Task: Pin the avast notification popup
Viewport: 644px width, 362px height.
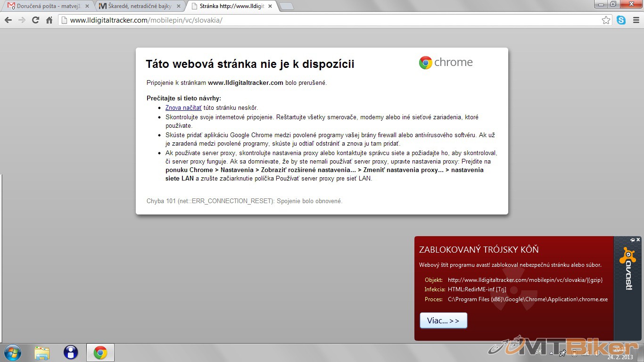Action: pos(633,240)
